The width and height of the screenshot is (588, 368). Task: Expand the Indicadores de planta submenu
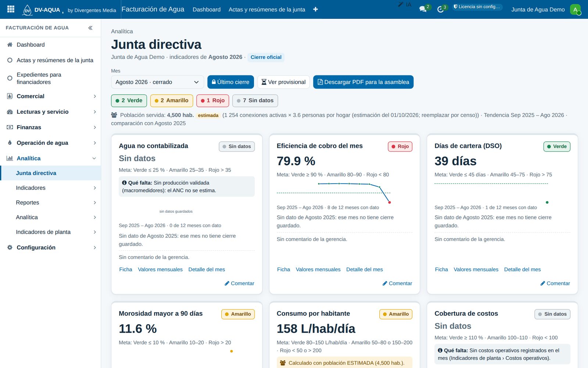tap(94, 232)
